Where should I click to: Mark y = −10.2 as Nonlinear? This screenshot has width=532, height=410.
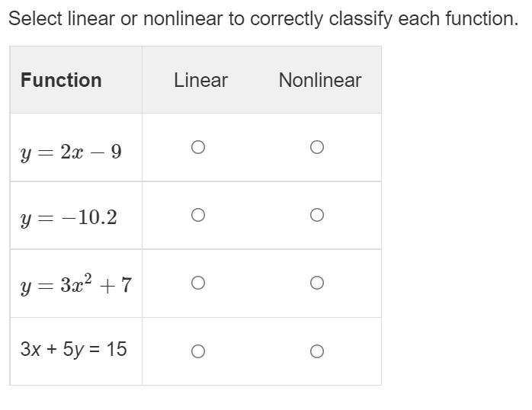coord(317,215)
